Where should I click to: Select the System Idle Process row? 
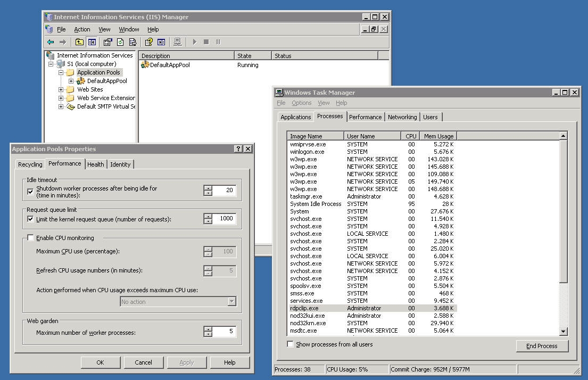click(372, 204)
